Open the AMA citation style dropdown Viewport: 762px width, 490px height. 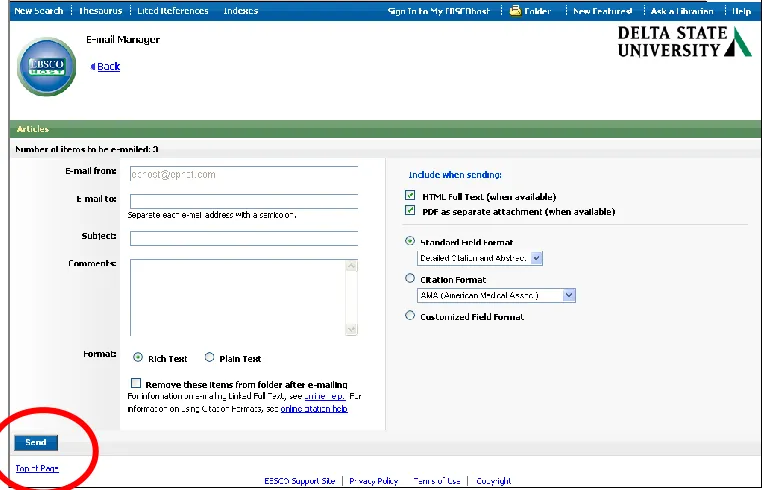tap(496, 295)
